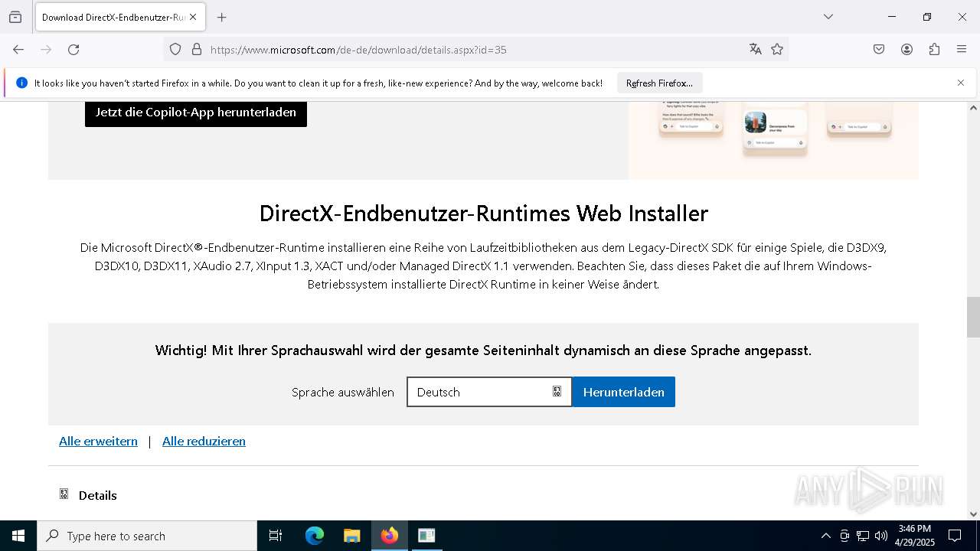Click Jetzt die Copilot-App herunterladen

click(196, 112)
